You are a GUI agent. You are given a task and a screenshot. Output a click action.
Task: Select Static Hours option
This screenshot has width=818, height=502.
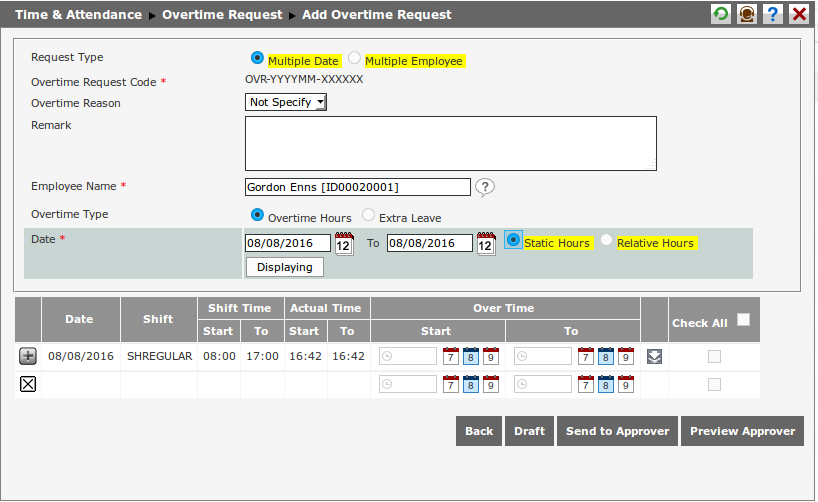click(513, 240)
